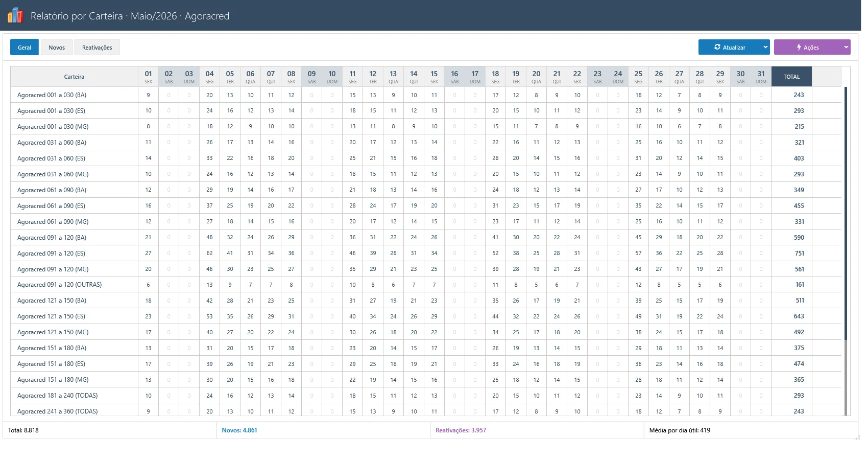Select row Agoracred 001 a 030 (MG)
This screenshot has height=460, width=868.
(x=426, y=127)
